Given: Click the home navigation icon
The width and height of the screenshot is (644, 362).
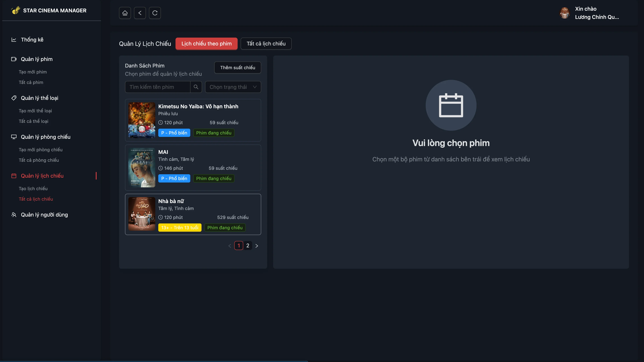Looking at the screenshot, I should [125, 13].
